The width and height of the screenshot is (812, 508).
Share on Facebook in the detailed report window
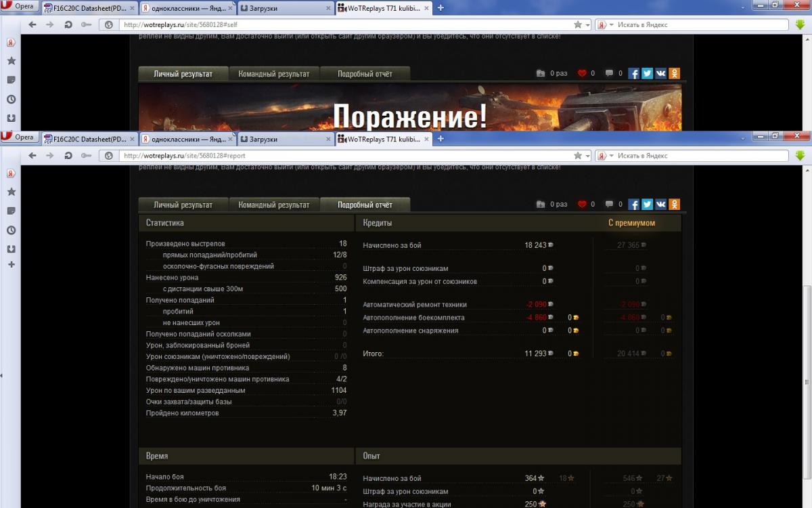click(633, 205)
